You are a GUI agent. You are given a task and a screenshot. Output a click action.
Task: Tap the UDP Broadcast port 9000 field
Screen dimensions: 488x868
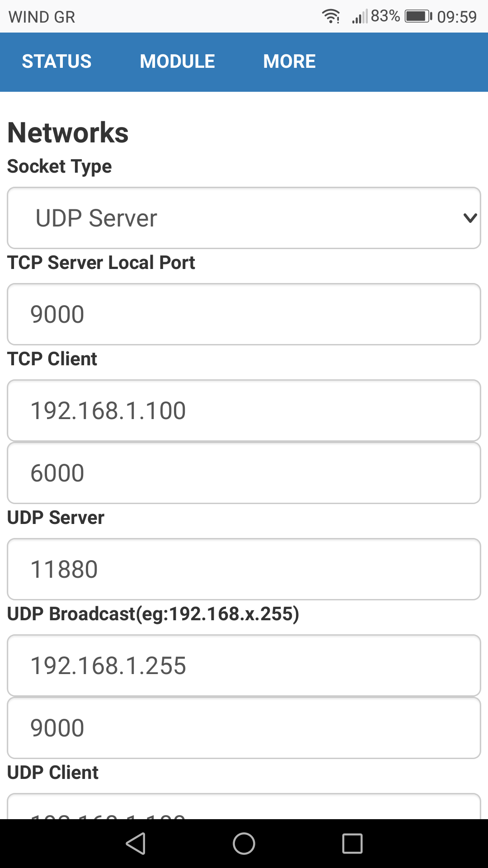[x=244, y=728]
